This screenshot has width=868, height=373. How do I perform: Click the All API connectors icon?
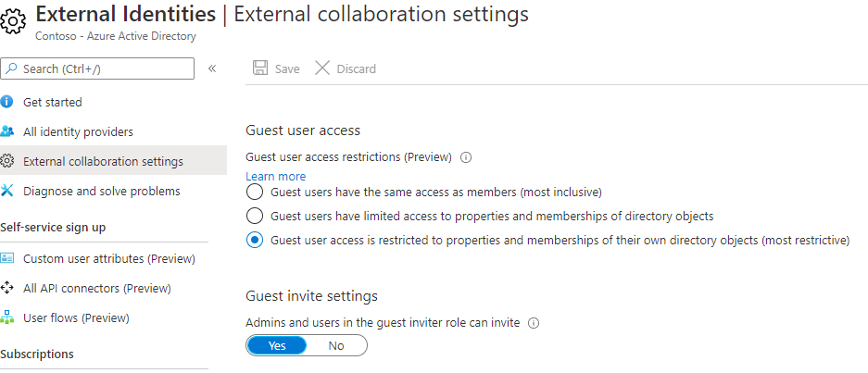tap(7, 288)
